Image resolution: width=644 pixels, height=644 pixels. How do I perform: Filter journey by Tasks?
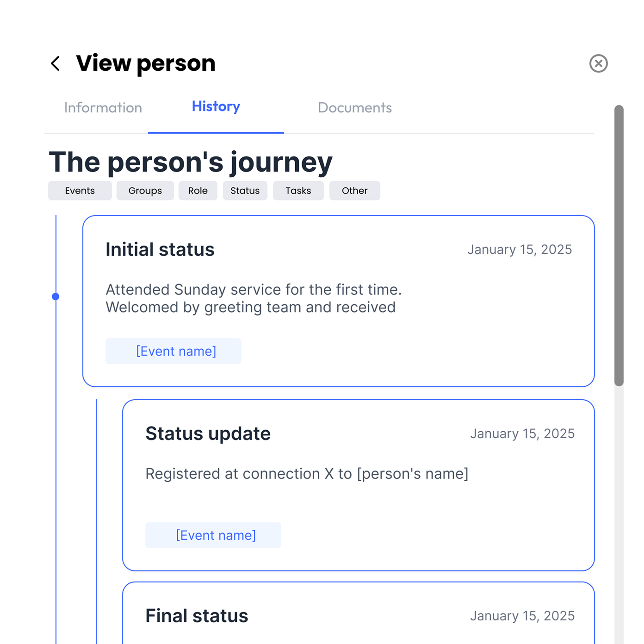pyautogui.click(x=298, y=191)
